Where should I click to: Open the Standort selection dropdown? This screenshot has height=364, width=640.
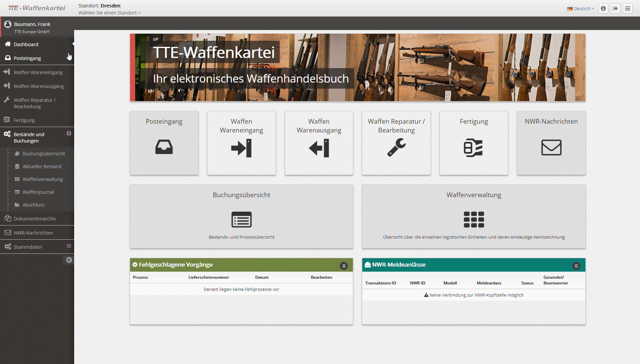coord(110,13)
